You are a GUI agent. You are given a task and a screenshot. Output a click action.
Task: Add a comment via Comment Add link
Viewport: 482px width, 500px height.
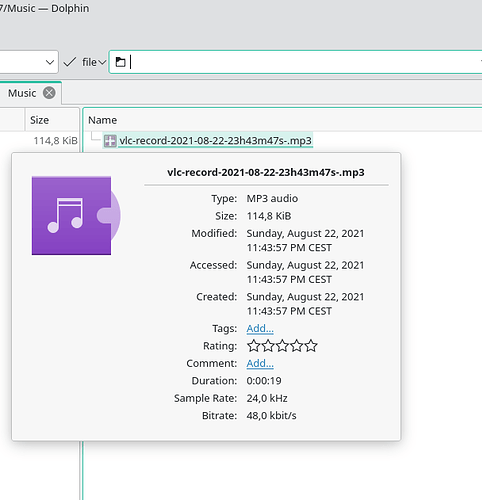[x=260, y=363]
